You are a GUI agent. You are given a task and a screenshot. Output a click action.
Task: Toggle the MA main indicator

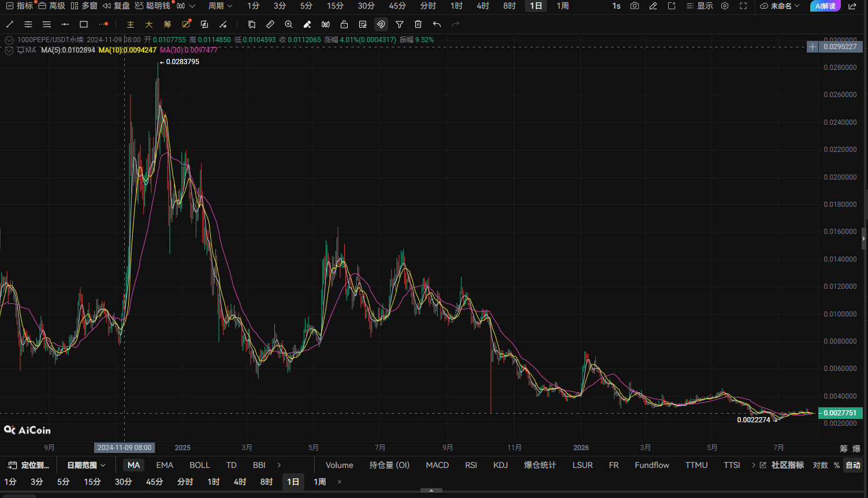[x=134, y=465]
